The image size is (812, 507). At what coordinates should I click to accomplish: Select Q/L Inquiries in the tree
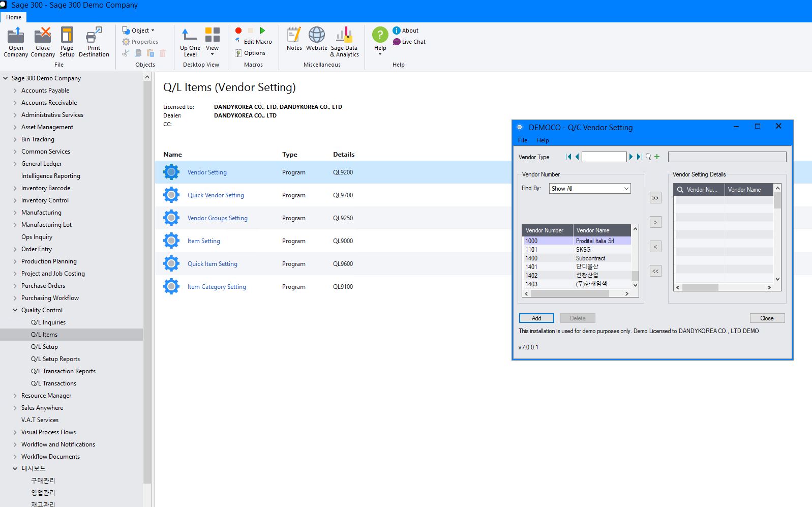click(x=48, y=322)
